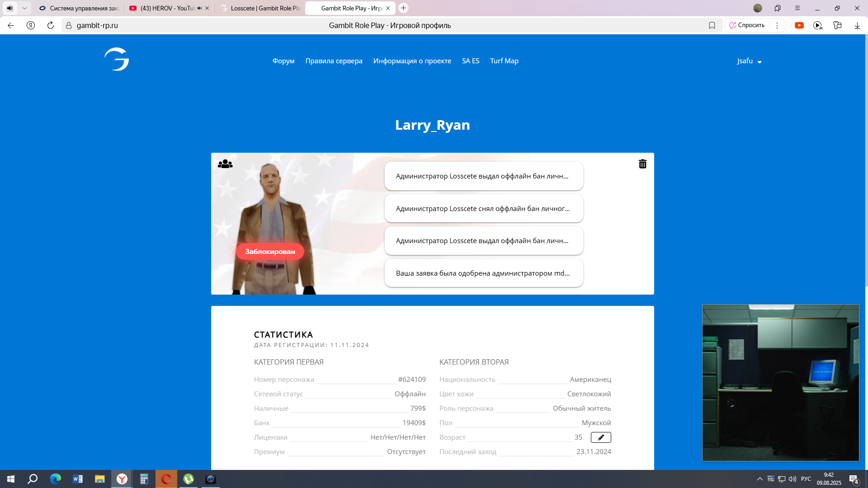Mute the tab with the speaker icon

click(10, 8)
